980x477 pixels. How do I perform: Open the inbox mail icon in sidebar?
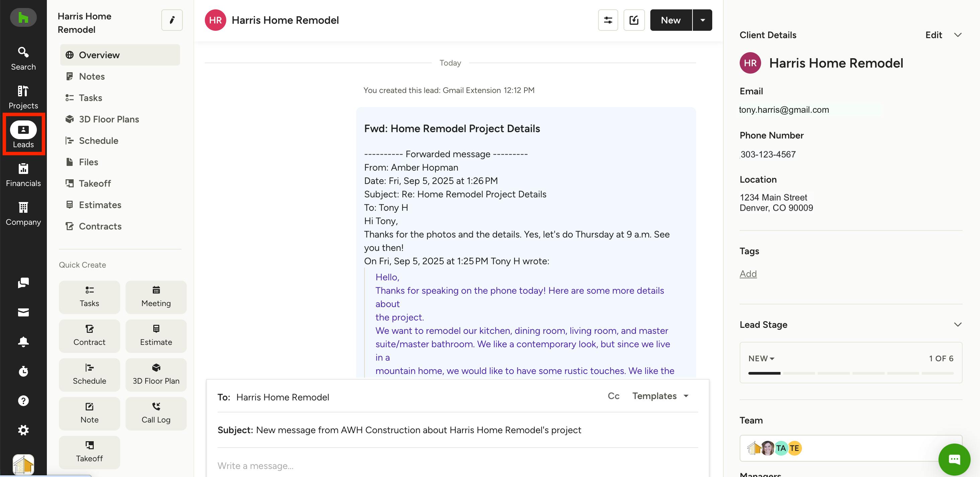(x=23, y=312)
